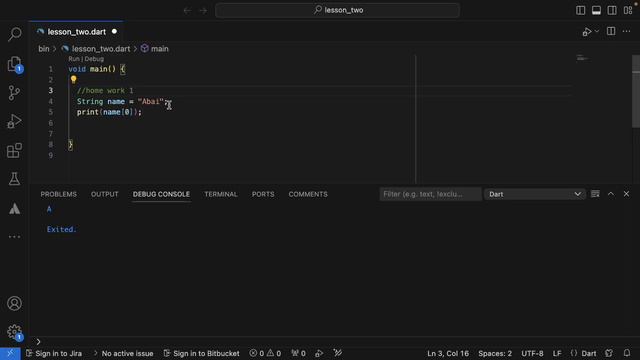Open notifications bell
The width and height of the screenshot is (640, 360).
click(x=627, y=353)
